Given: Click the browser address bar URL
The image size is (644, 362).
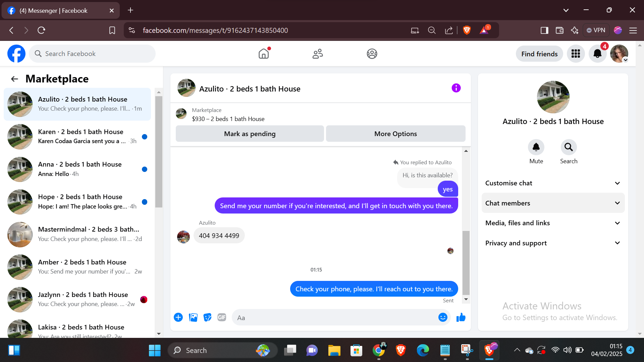Looking at the screenshot, I should pos(215,31).
